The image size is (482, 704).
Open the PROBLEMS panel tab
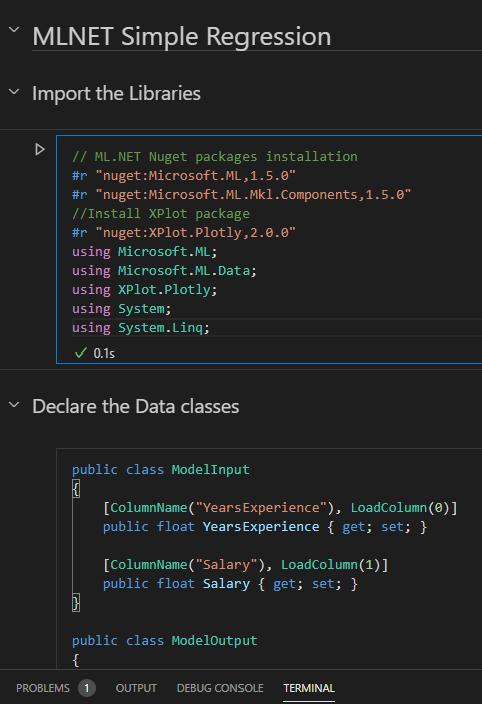click(x=43, y=688)
